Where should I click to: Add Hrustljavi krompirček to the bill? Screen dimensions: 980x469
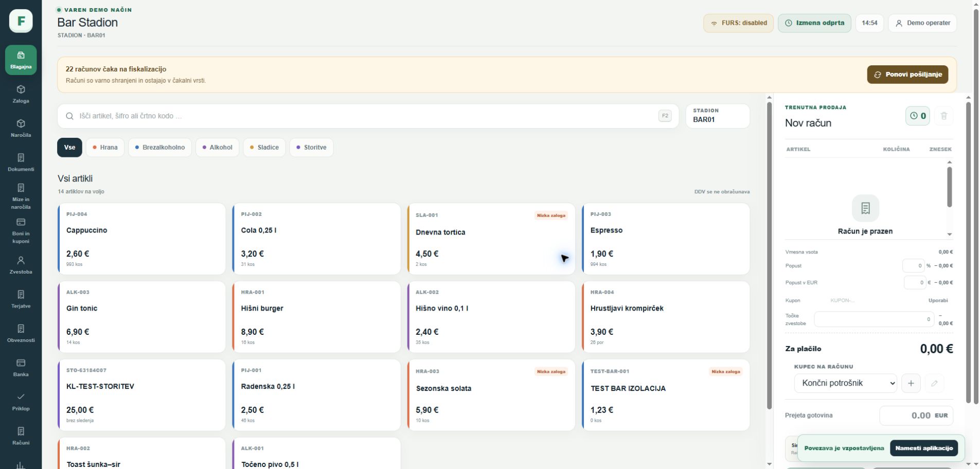tap(666, 317)
